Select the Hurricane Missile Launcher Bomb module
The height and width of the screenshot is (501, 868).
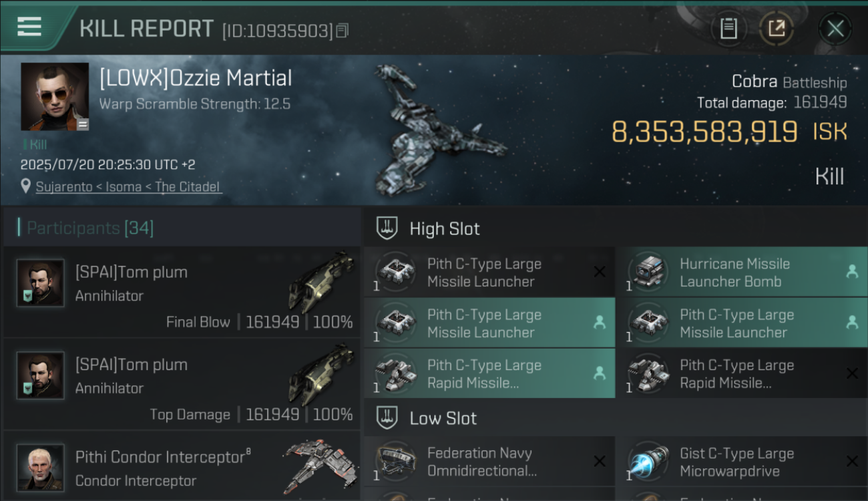coord(742,272)
